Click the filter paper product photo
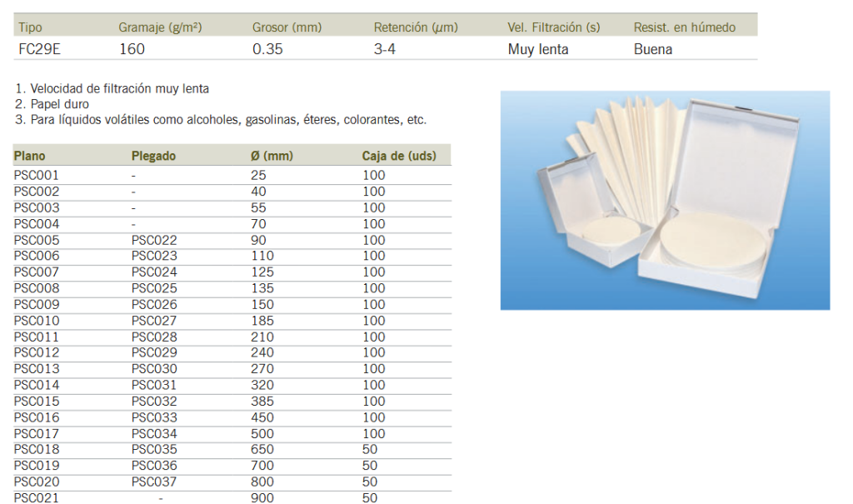853x504 pixels. [665, 200]
